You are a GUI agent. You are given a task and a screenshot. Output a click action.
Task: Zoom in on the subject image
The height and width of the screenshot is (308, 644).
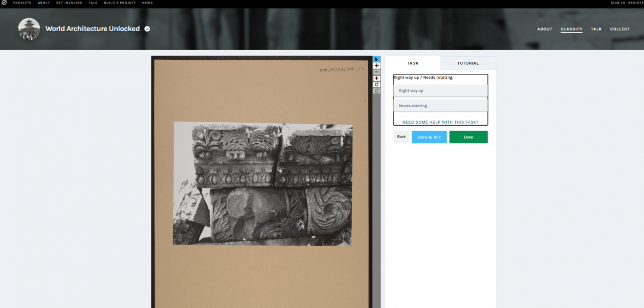pos(377,78)
